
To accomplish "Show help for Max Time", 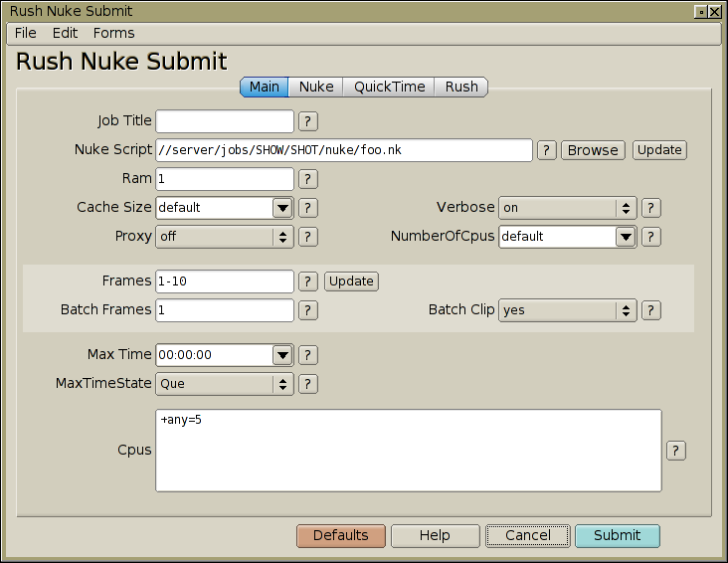I will [308, 355].
